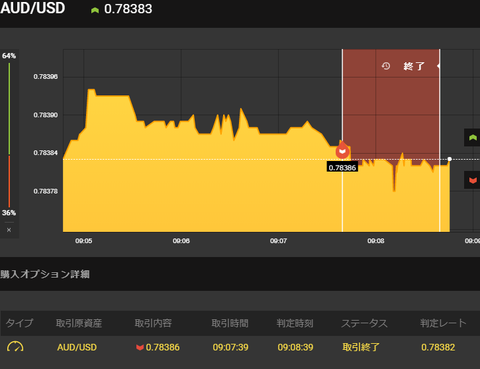Click the 判定時刻 column header
This screenshot has height=369, width=480.
(x=295, y=323)
